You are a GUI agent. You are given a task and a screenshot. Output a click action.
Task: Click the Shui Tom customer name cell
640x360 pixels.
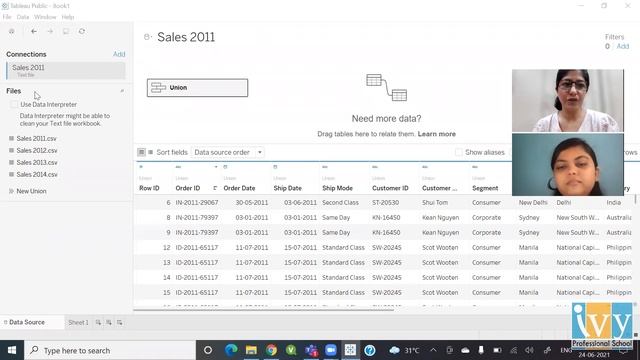[x=435, y=202]
